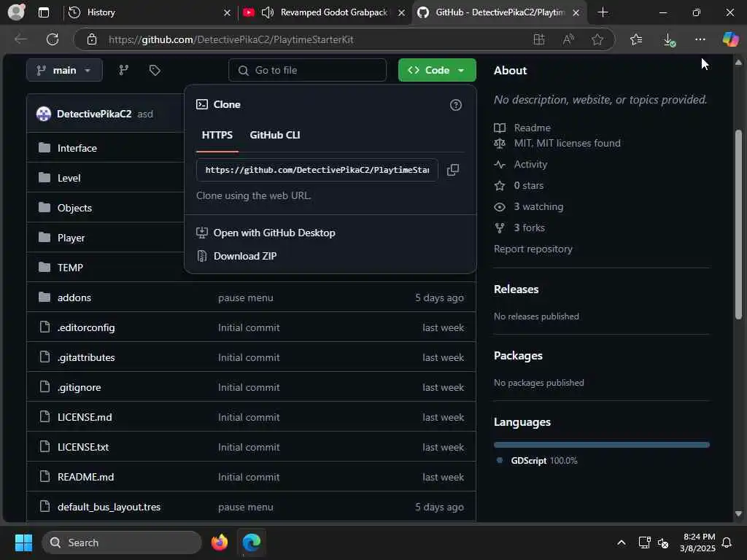The image size is (747, 560).
Task: Open the Readme link in About
Action: (x=532, y=128)
